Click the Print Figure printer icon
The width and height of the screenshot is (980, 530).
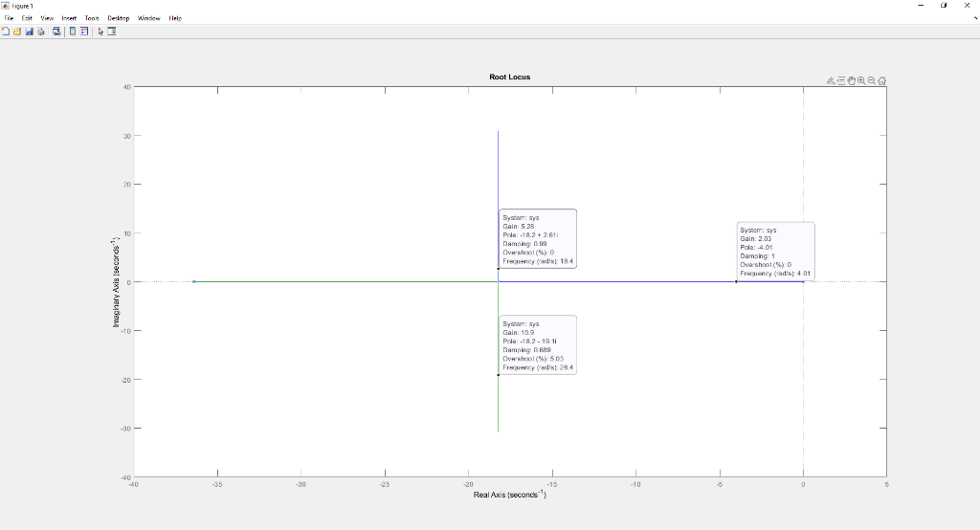(x=41, y=32)
